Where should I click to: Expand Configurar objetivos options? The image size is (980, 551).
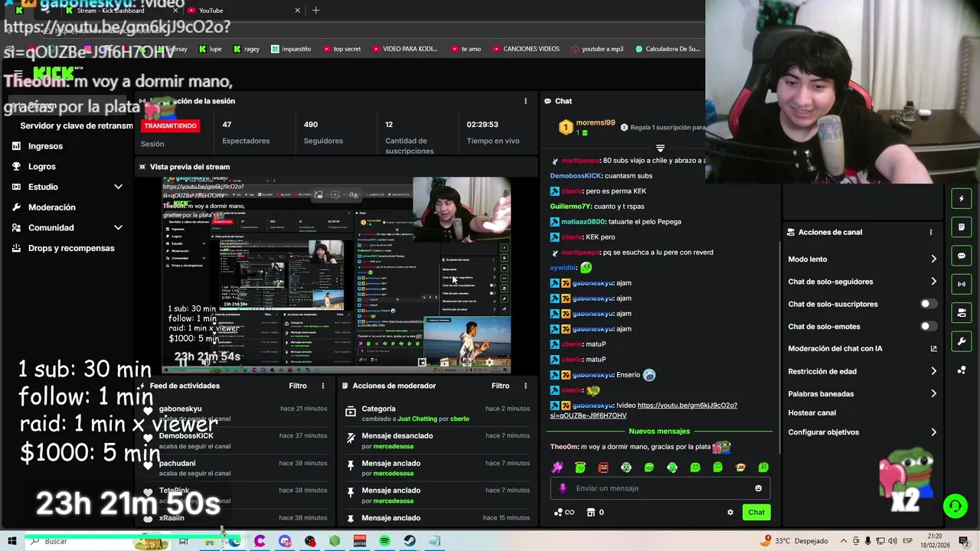click(933, 432)
